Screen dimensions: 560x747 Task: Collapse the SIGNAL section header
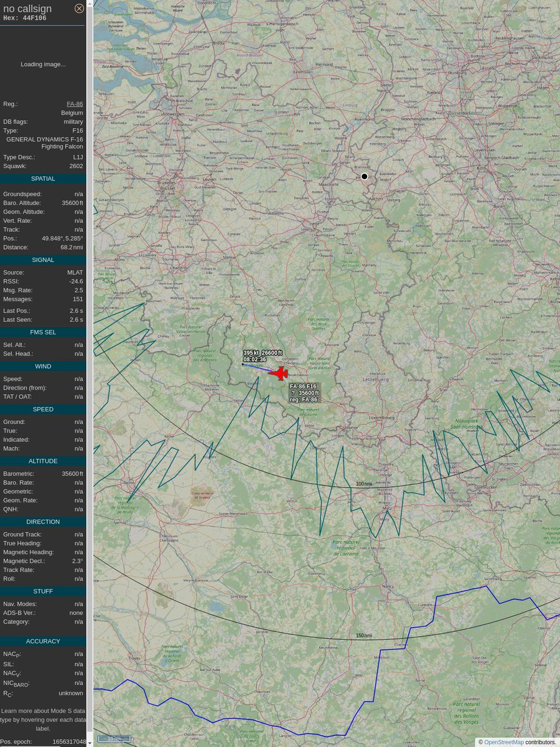pos(43,260)
